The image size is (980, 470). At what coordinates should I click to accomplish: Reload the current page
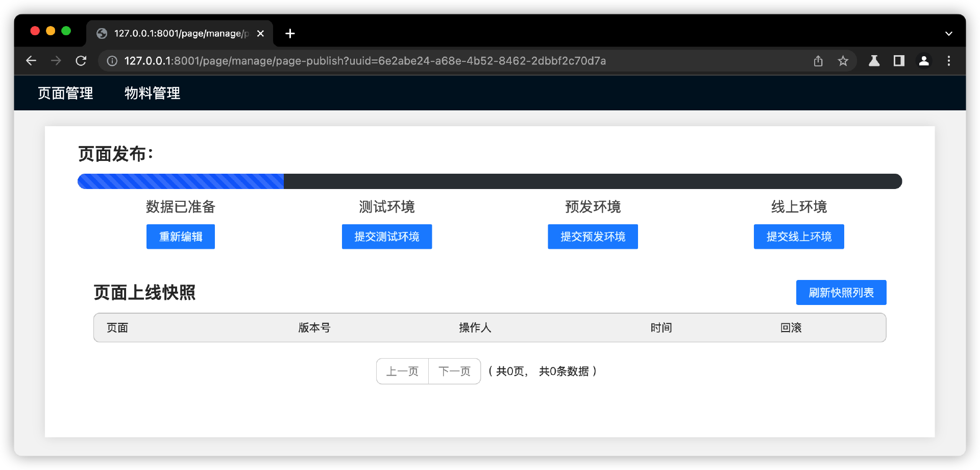point(81,61)
